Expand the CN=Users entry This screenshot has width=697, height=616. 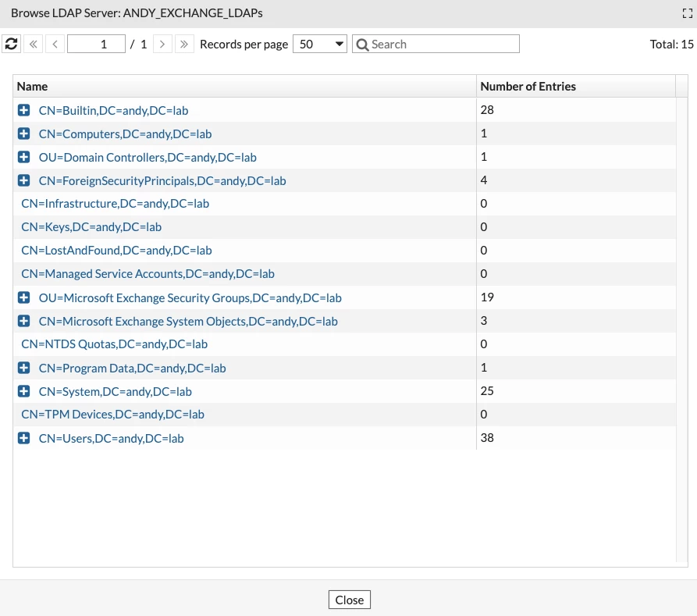24,438
